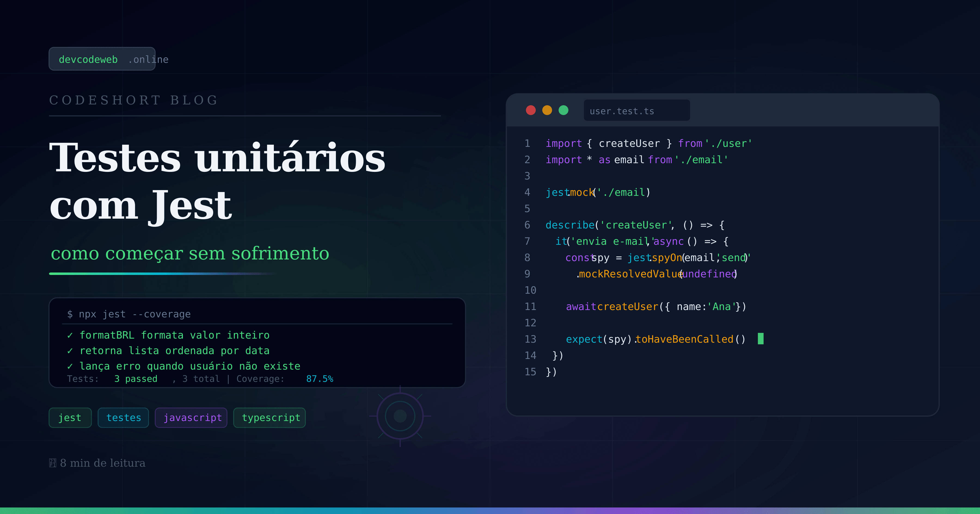The width and height of the screenshot is (980, 514).
Task: Click the green window dot
Action: [563, 110]
